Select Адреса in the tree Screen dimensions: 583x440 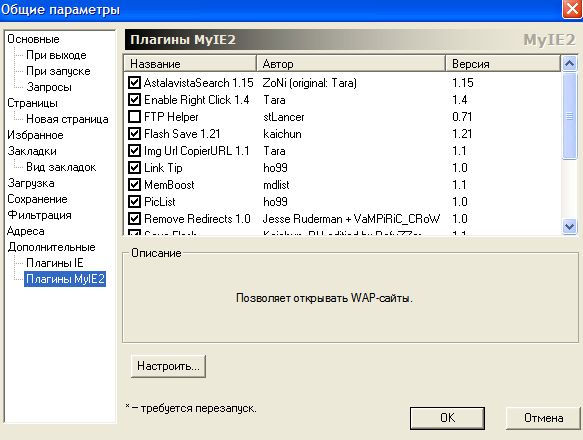pyautogui.click(x=26, y=231)
